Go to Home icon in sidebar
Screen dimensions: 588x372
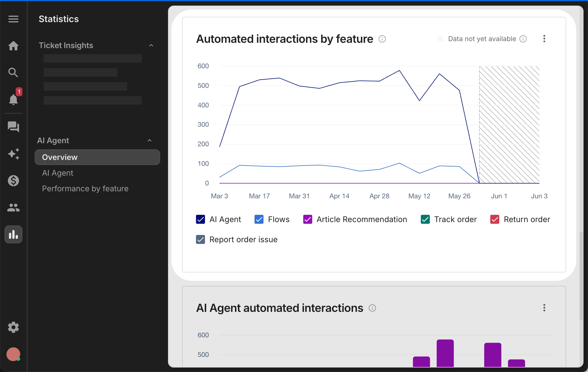13,46
